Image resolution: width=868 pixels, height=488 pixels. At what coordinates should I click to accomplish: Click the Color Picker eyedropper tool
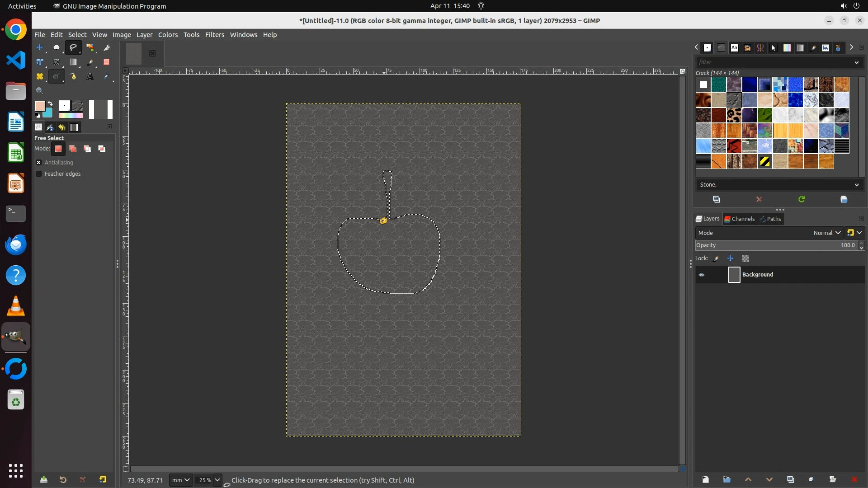coord(107,77)
